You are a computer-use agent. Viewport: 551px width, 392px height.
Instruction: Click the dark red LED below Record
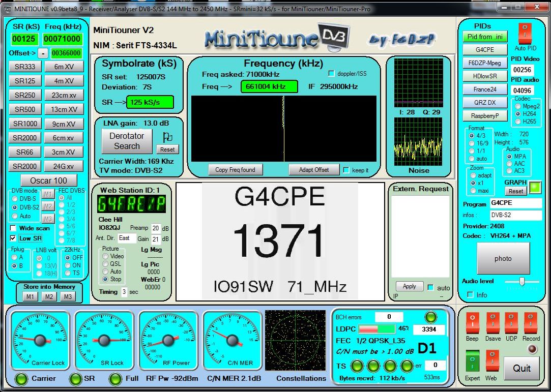533,349
